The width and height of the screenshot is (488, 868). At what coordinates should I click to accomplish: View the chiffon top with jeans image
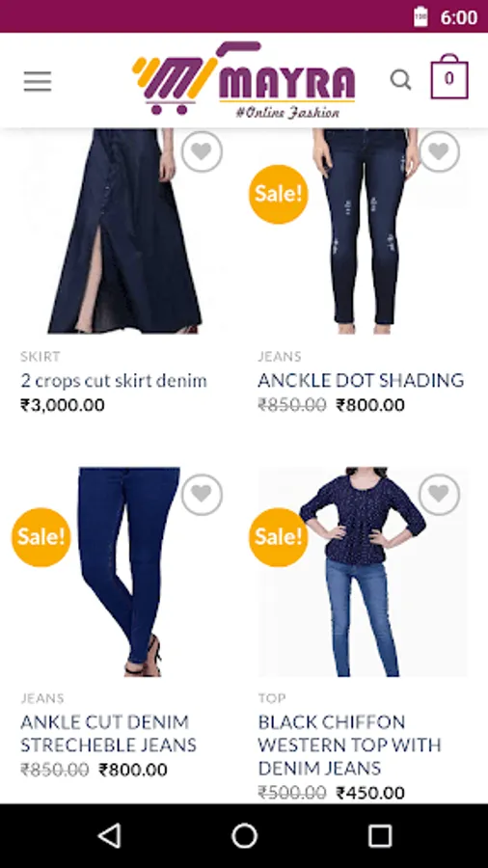363,572
